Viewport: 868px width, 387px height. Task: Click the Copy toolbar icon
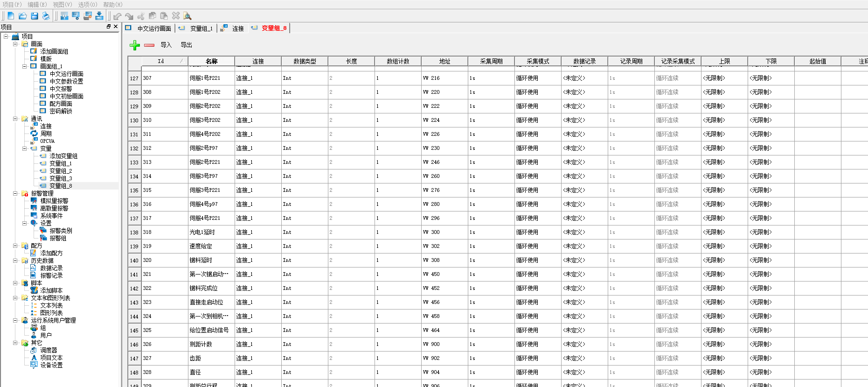coord(153,16)
